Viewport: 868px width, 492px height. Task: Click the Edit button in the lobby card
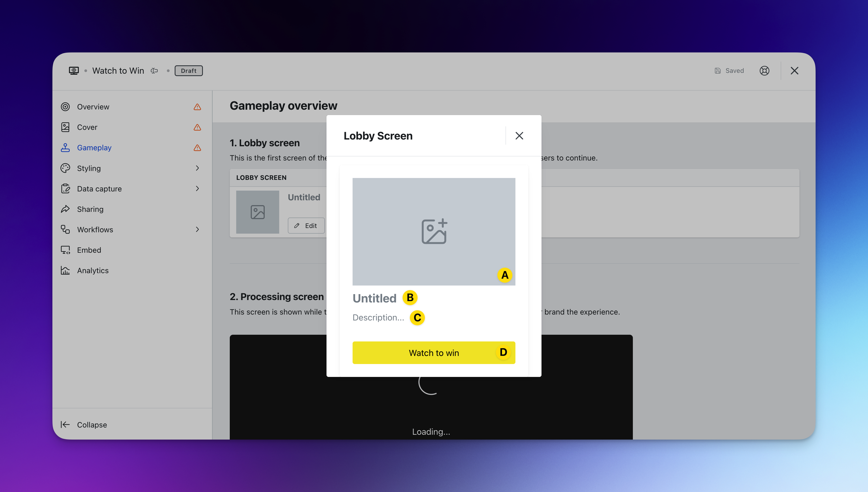pos(306,225)
